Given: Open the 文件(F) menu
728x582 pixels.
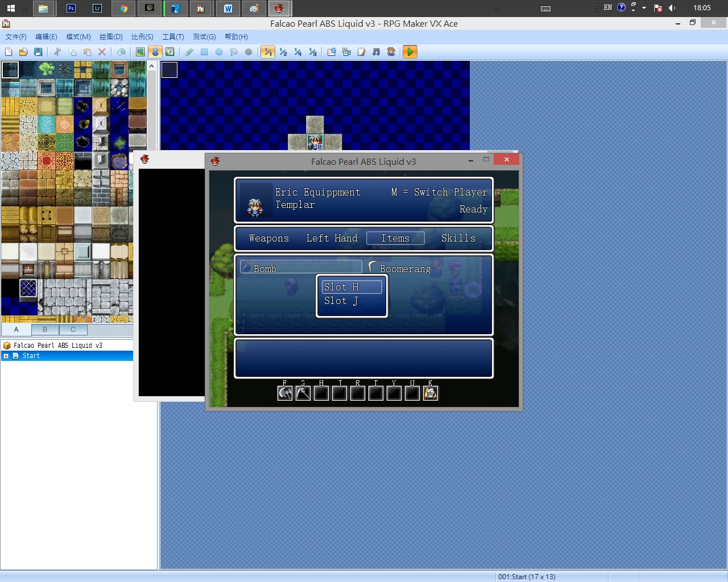Looking at the screenshot, I should pos(16,36).
